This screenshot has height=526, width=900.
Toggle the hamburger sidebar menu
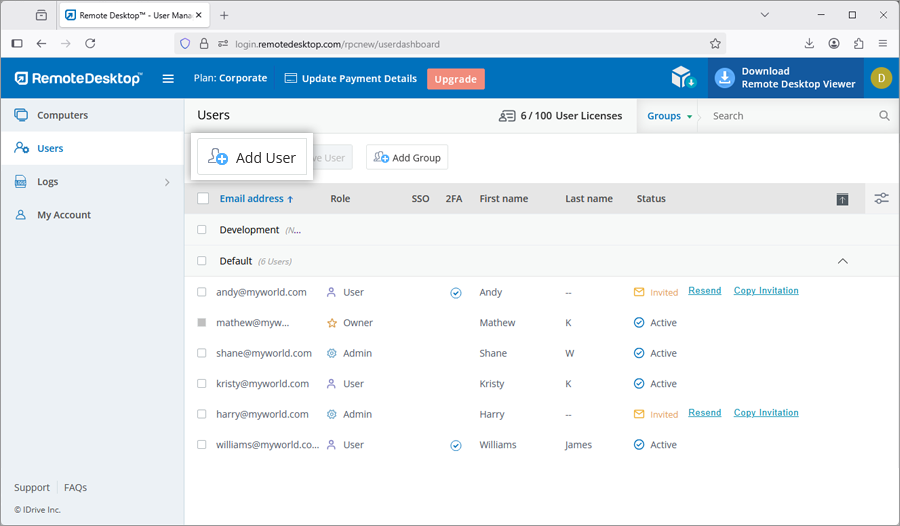pos(168,79)
